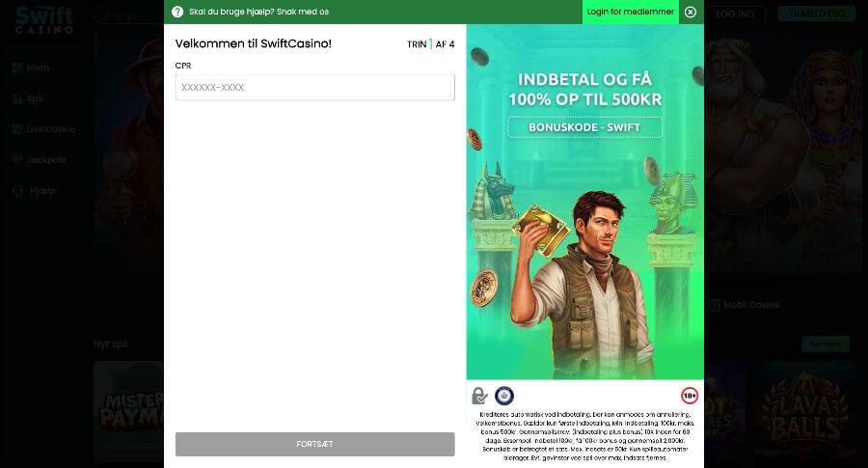The image size is (868, 468).
Task: Click the Hjem icon in sidebar
Action: click(16, 68)
